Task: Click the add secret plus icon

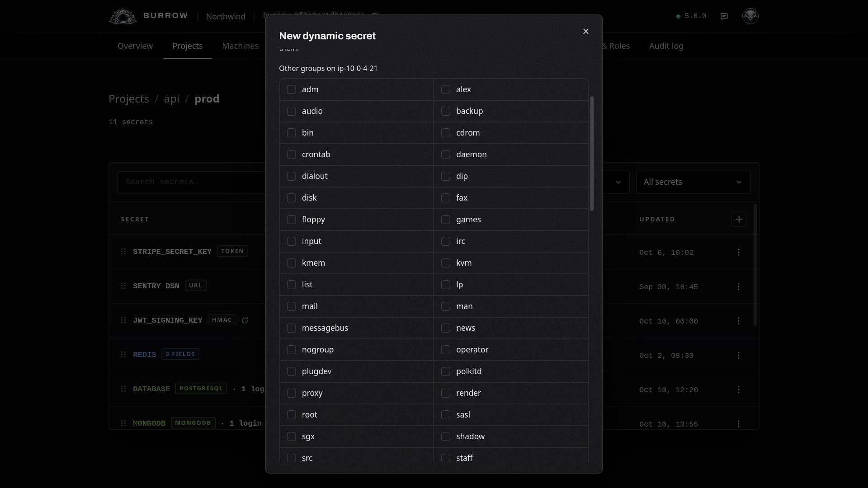Action: click(x=739, y=219)
